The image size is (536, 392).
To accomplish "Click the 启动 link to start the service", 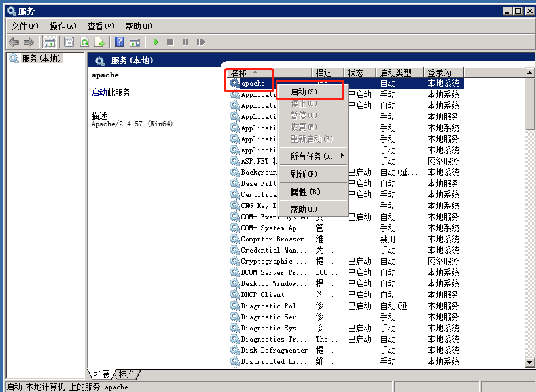I will 99,92.
